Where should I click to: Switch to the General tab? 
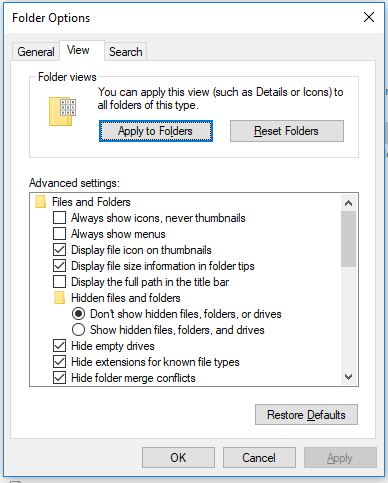36,52
